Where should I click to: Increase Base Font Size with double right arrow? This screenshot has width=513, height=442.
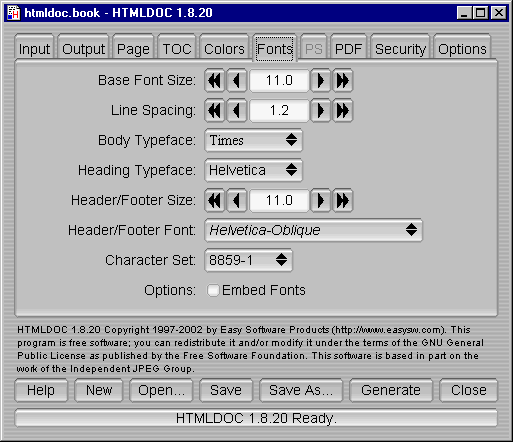pos(342,80)
